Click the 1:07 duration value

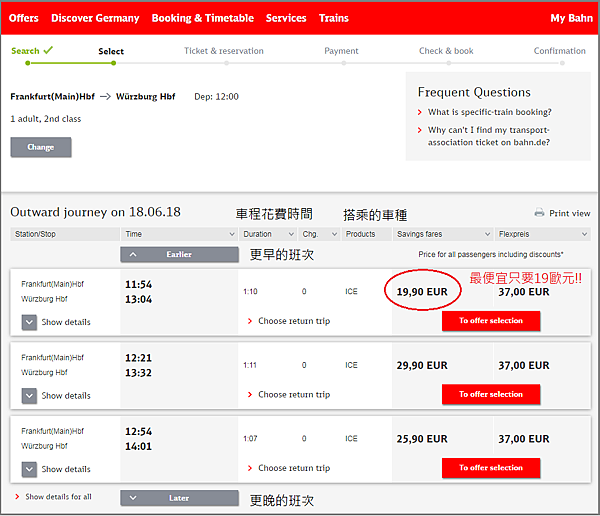[x=250, y=439]
